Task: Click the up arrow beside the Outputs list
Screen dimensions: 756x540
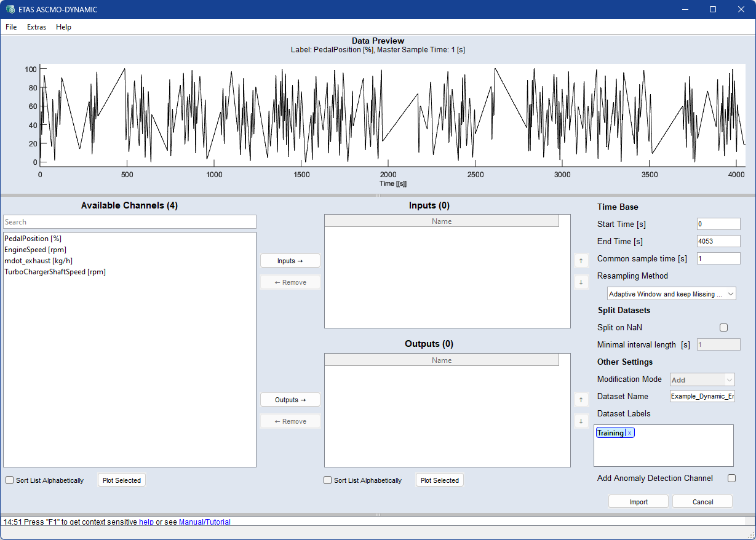Action: [580, 400]
